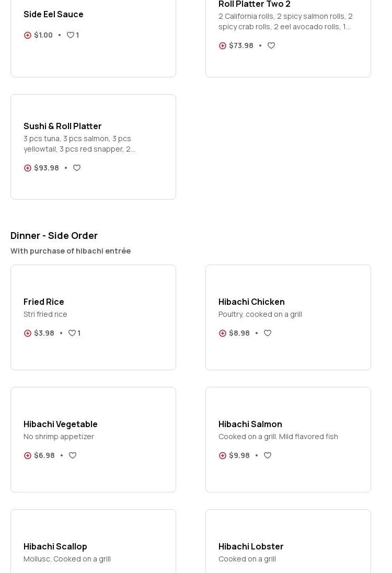Add Hibachi Vegetable with plus icon
392x573 pixels.
click(x=28, y=455)
